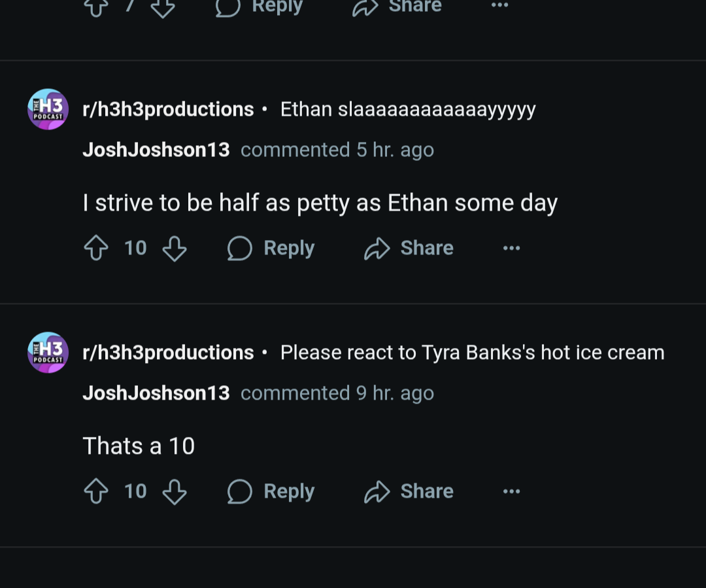Upvote the "petty as Ethan" comment
This screenshot has width=706, height=588.
[96, 249]
